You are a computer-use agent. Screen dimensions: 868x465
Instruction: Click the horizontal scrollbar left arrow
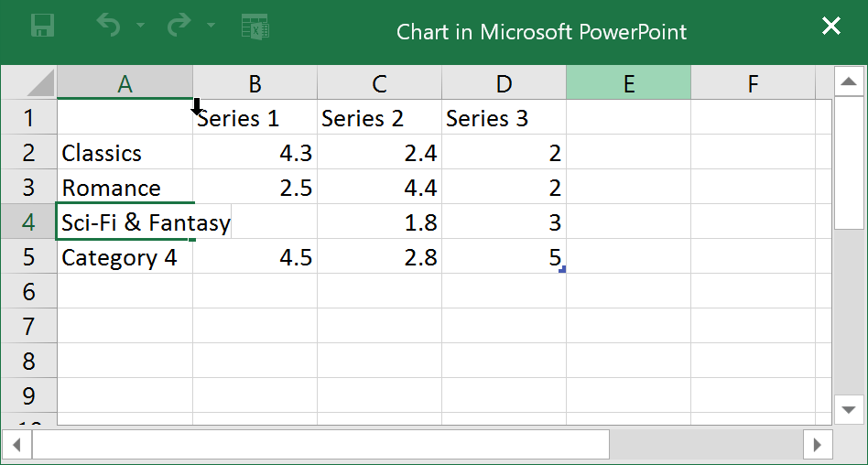click(x=16, y=444)
